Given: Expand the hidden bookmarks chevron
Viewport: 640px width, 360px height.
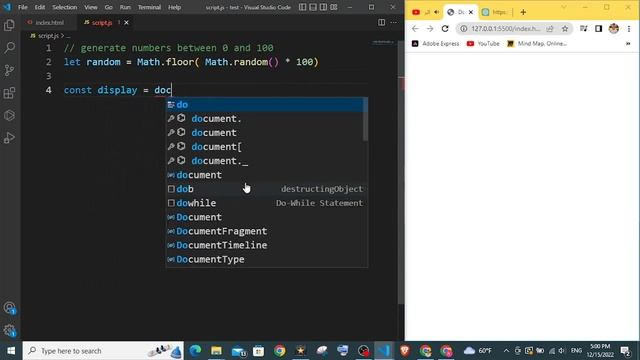Looking at the screenshot, I should point(628,44).
